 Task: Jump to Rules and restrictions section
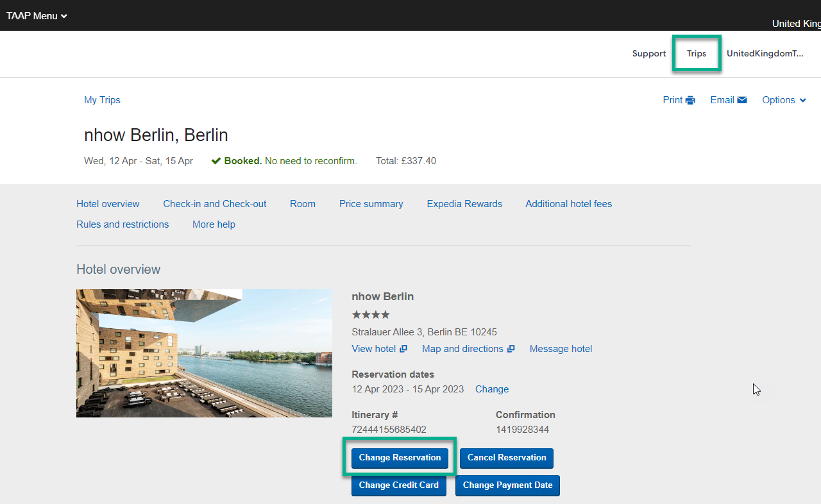[123, 224]
